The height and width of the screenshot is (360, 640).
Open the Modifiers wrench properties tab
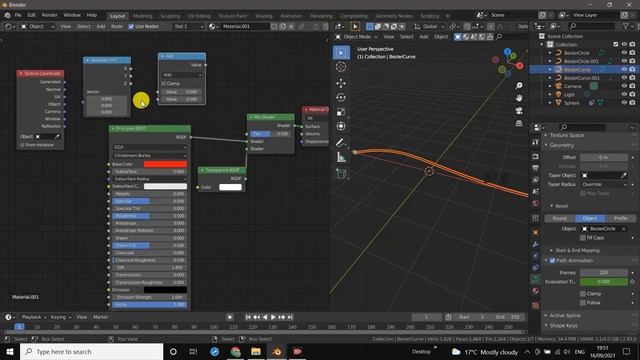pyautogui.click(x=536, y=244)
